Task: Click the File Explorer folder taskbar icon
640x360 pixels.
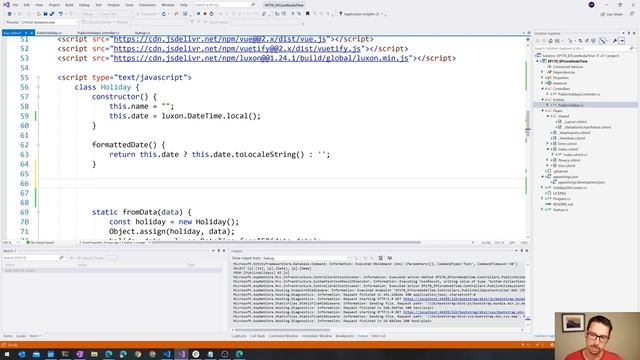Action: (x=94, y=354)
